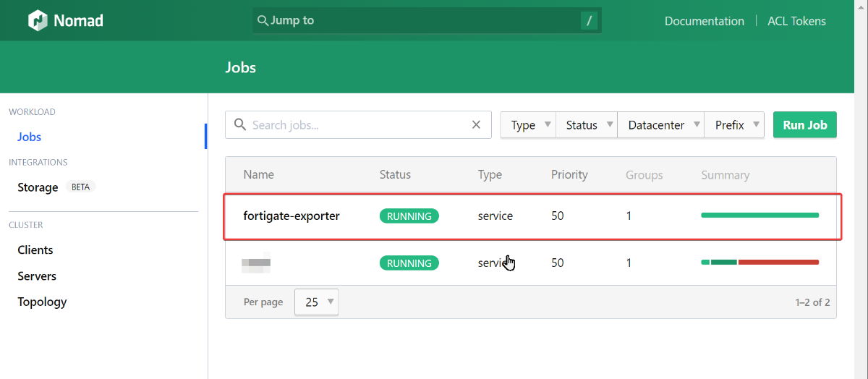Click the Name column header
This screenshot has height=379, width=868.
[259, 174]
